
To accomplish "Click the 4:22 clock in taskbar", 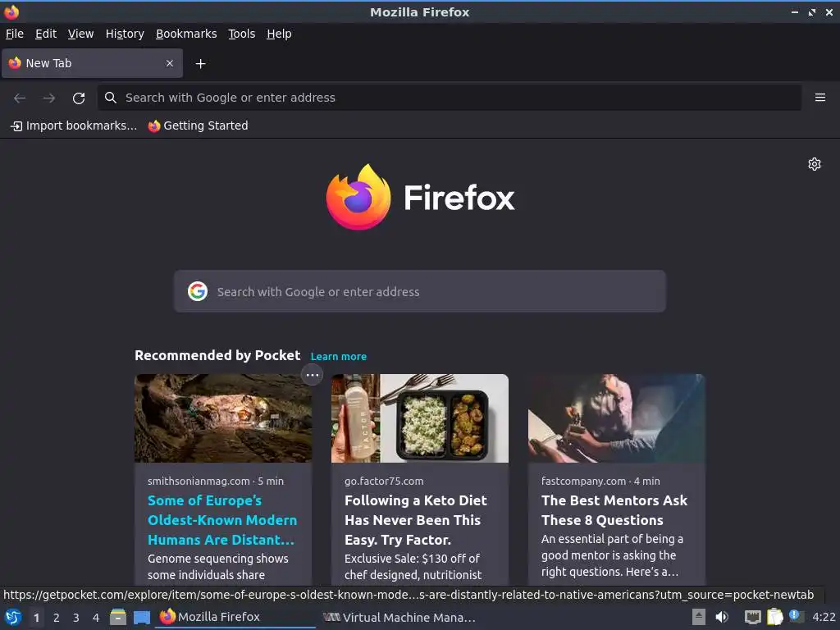I will pos(824,617).
